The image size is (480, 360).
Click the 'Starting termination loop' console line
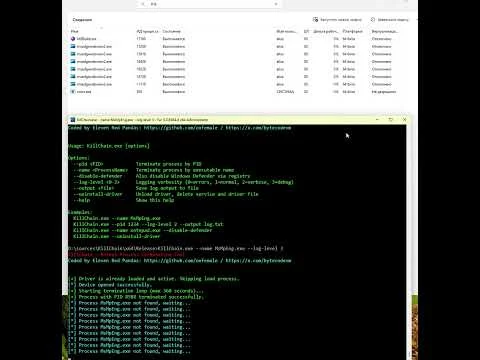136,291
